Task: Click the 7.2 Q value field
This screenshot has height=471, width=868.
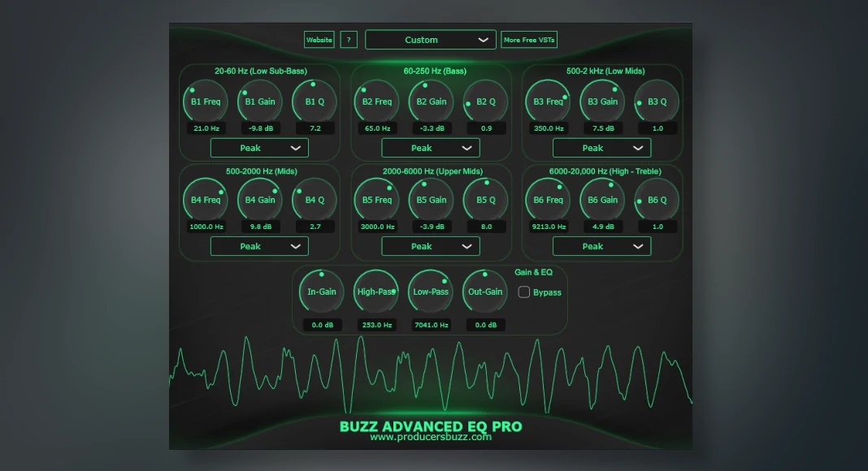Action: click(315, 128)
